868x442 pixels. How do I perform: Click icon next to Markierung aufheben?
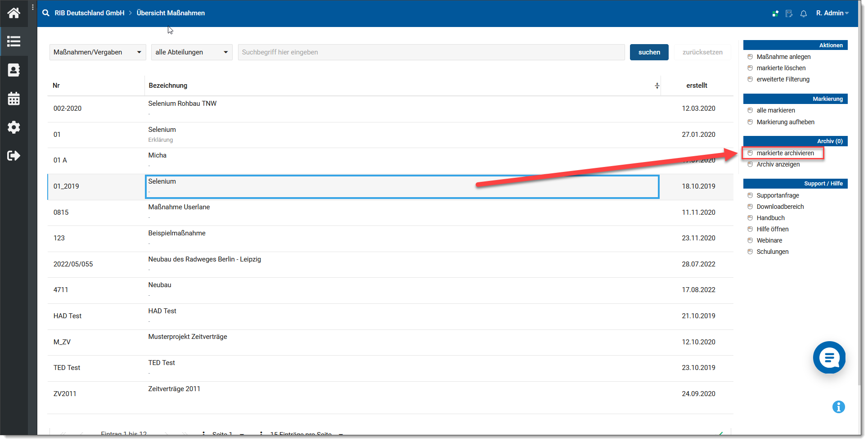(750, 122)
